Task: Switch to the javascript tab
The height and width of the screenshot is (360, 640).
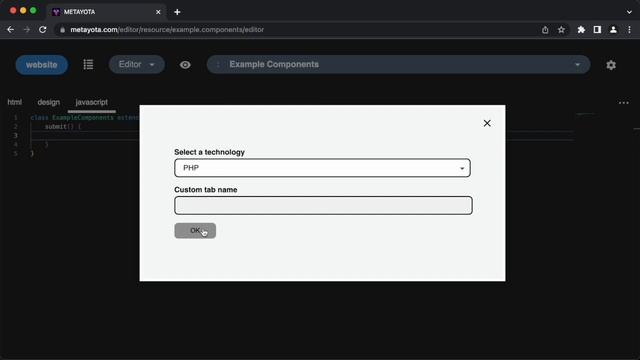Action: coord(91,102)
